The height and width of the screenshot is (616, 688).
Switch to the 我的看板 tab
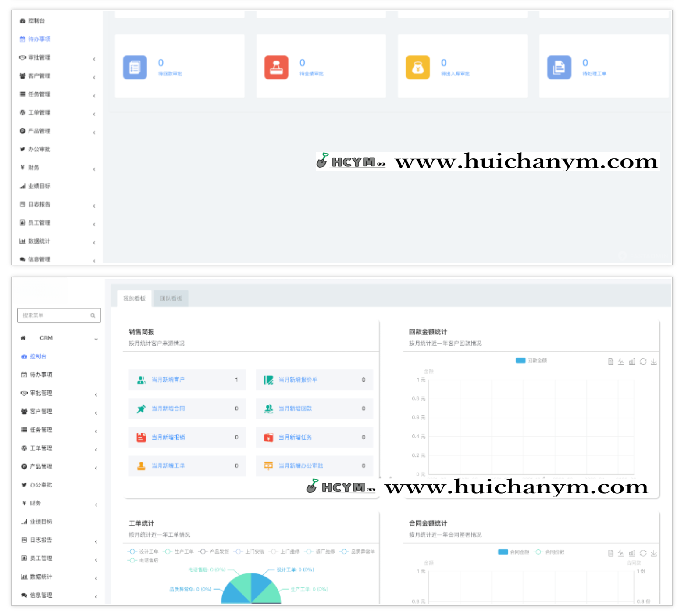tap(134, 298)
